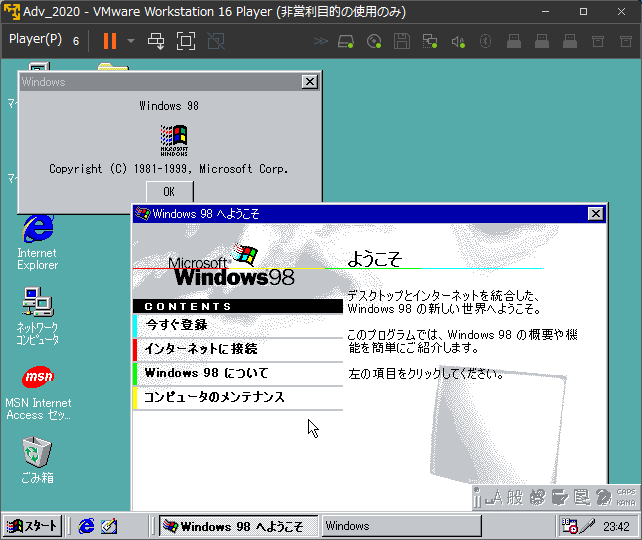Open the IME Pad icon in the IME toolbar

538,498
